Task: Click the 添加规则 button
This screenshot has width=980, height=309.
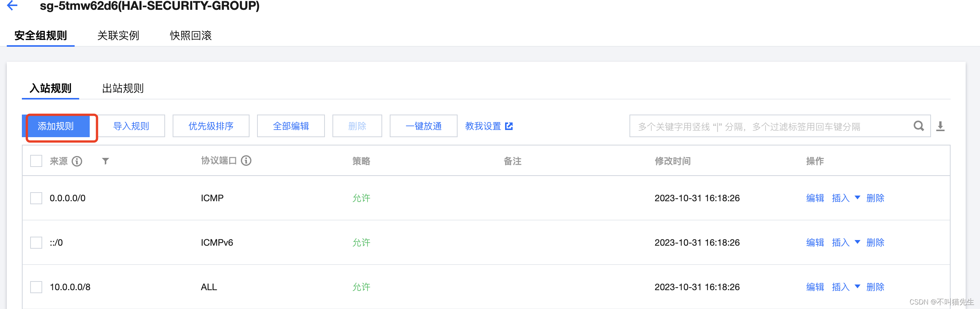Action: tap(56, 126)
